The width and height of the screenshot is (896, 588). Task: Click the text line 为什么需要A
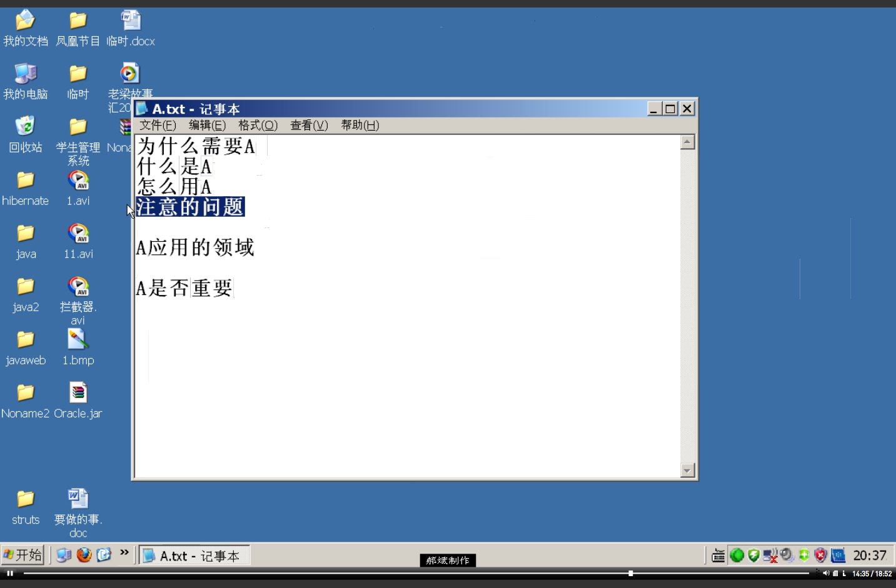coord(196,146)
